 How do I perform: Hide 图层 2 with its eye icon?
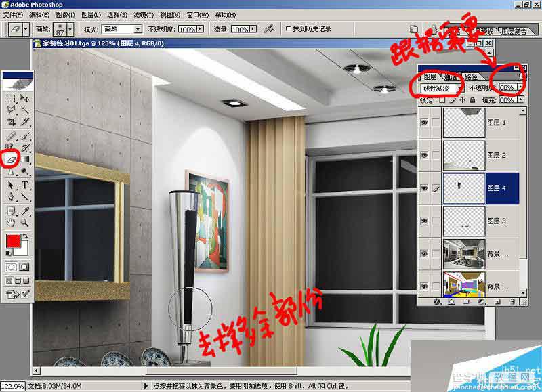coord(424,155)
